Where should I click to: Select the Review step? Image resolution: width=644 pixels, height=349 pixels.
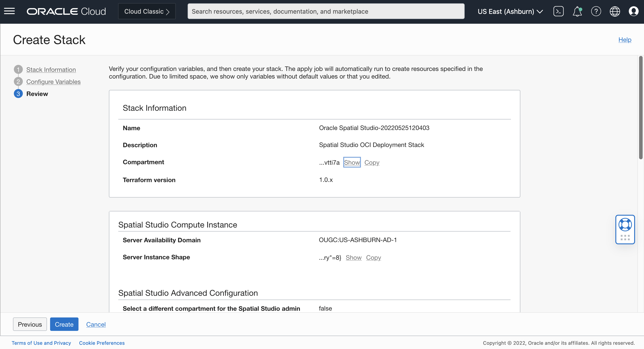(x=37, y=94)
